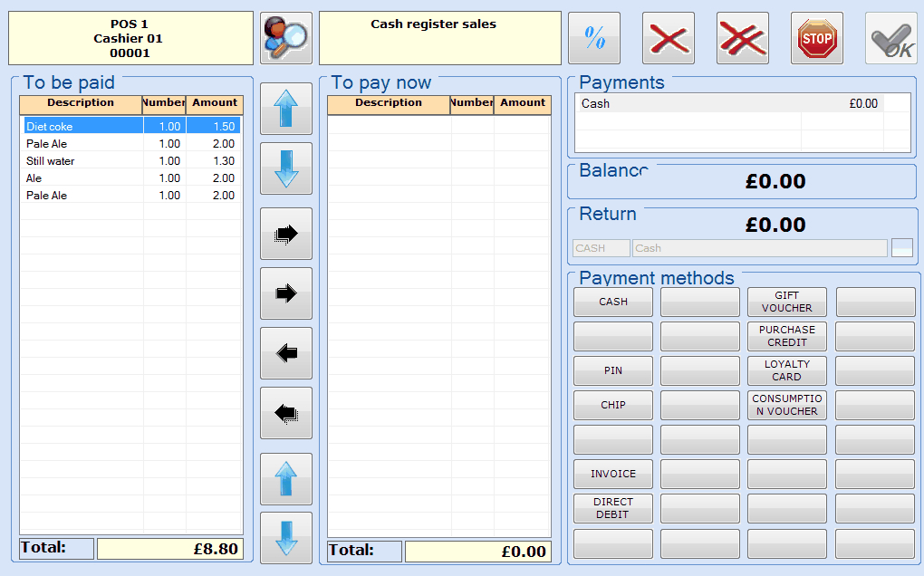Select the PIN payment method

(x=613, y=370)
